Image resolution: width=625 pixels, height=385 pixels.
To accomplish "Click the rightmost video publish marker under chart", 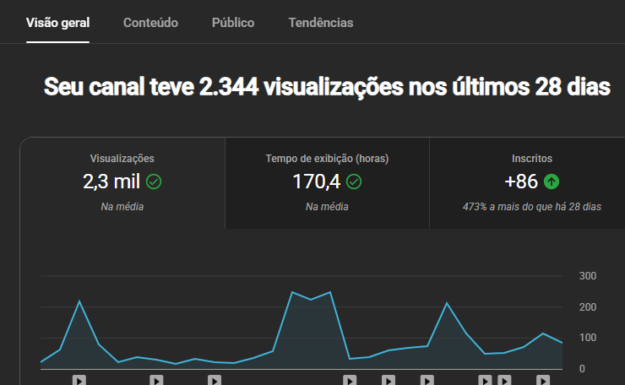I will coord(542,380).
